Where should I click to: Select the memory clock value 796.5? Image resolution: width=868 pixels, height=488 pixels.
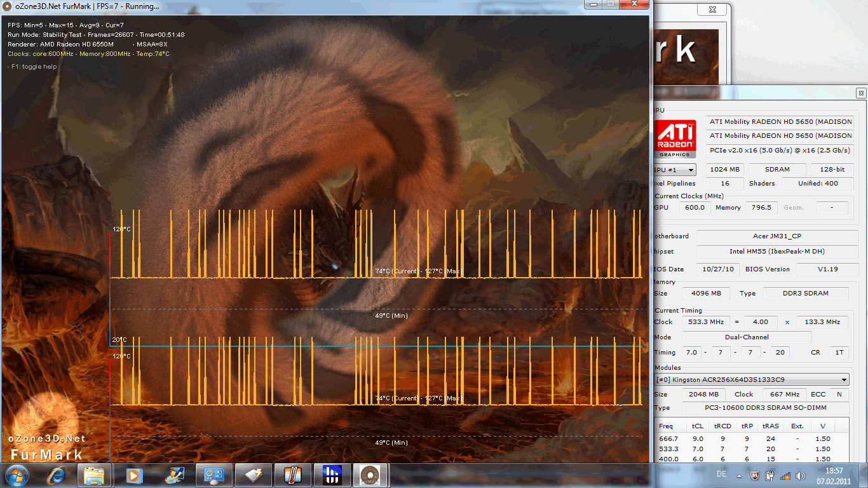tap(761, 207)
